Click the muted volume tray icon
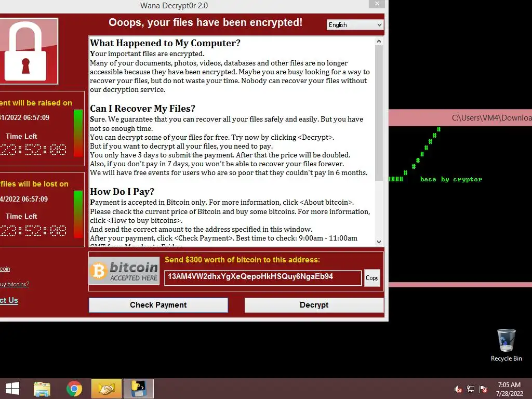Screen dimensions: 532x399 [458, 389]
